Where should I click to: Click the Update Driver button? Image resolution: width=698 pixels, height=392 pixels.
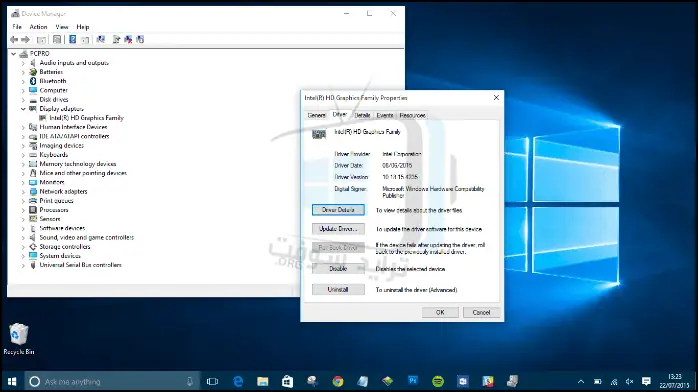pyautogui.click(x=338, y=229)
